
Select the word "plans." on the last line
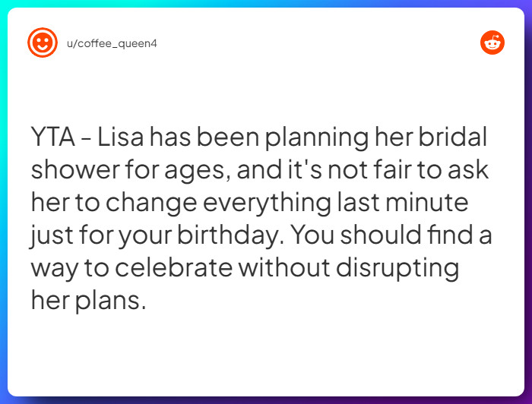[x=111, y=302]
